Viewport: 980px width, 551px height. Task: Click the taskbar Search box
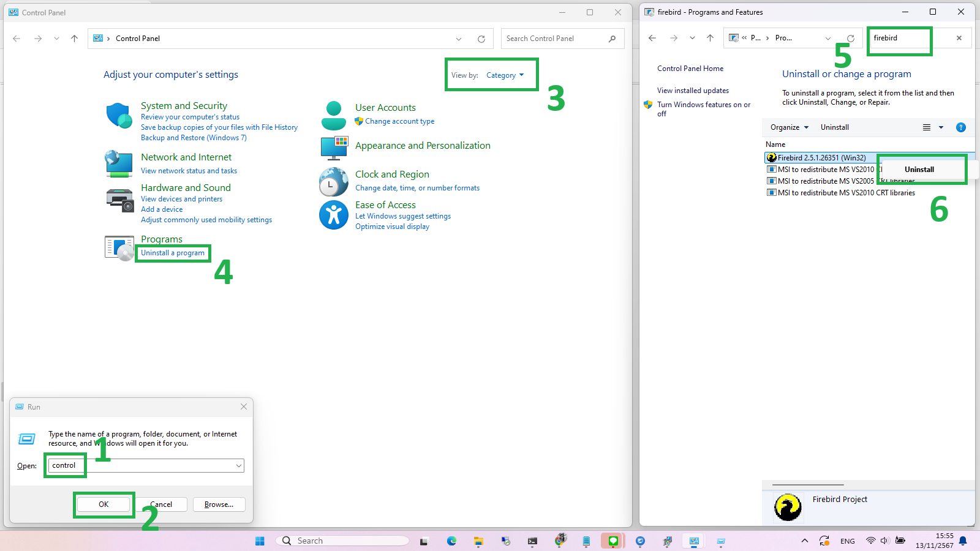click(x=342, y=541)
